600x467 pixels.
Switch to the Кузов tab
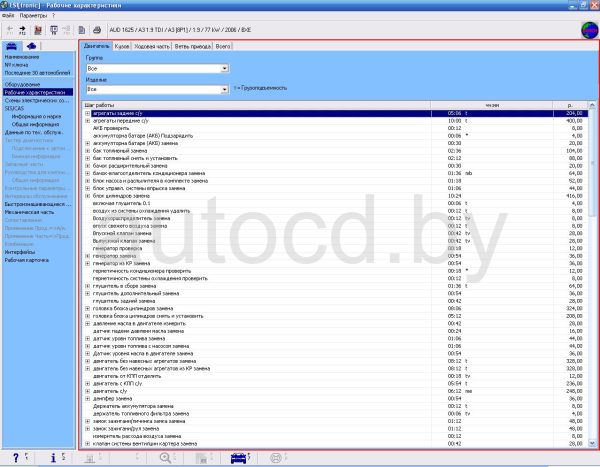tap(122, 46)
